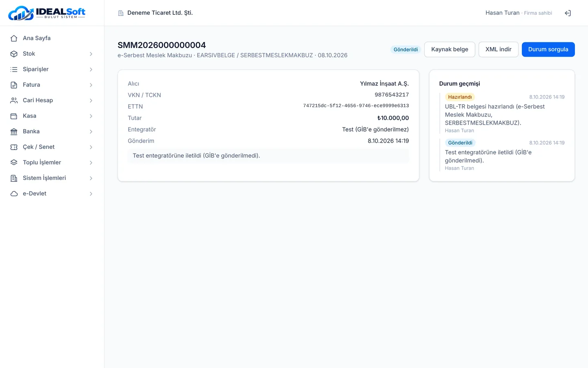Open Ana Sayfa menu item

click(x=52, y=38)
